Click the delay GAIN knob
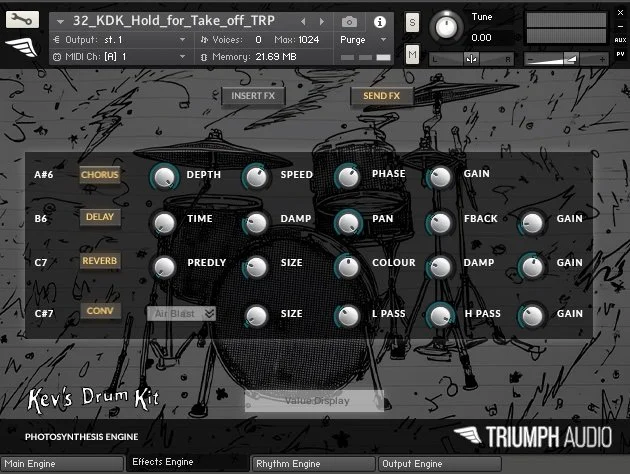The width and height of the screenshot is (630, 474). [x=532, y=223]
